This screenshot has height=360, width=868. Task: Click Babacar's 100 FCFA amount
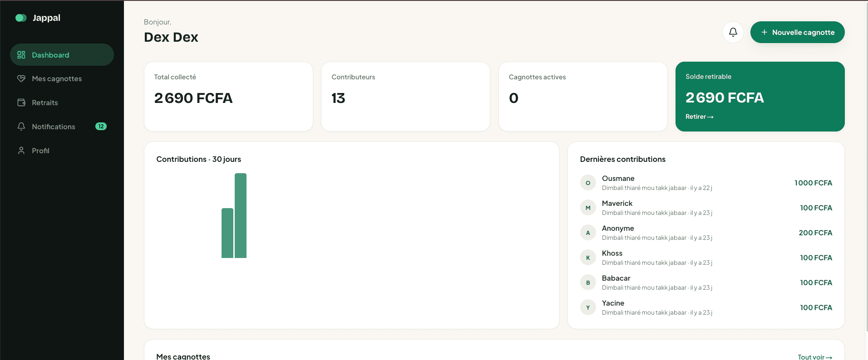(816, 282)
